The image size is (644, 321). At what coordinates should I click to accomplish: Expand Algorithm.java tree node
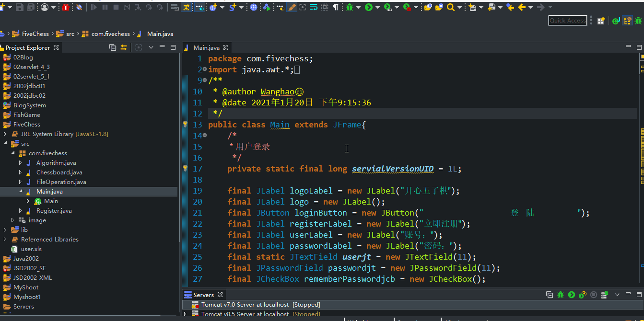(x=21, y=163)
